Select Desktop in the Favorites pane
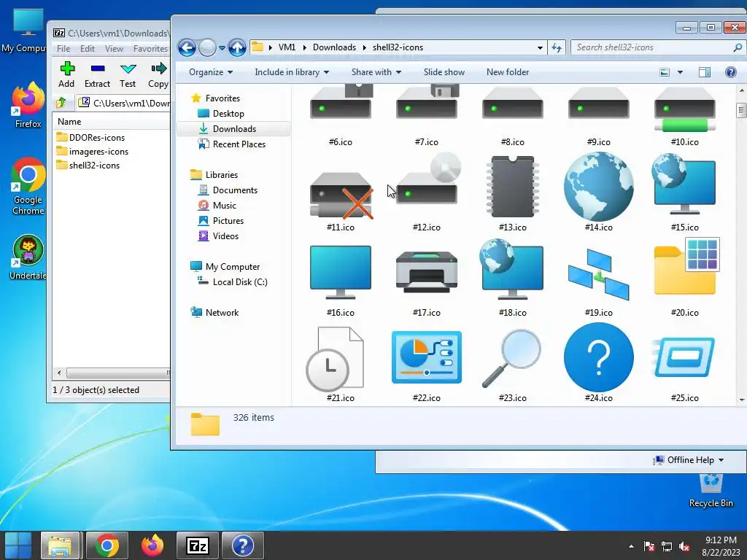This screenshot has height=560, width=747. click(x=228, y=113)
